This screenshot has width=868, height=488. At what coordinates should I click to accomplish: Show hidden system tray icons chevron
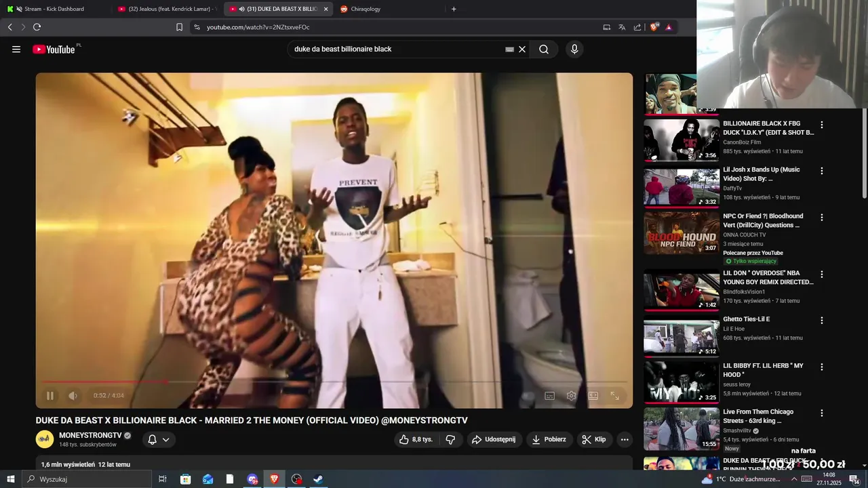(x=794, y=479)
